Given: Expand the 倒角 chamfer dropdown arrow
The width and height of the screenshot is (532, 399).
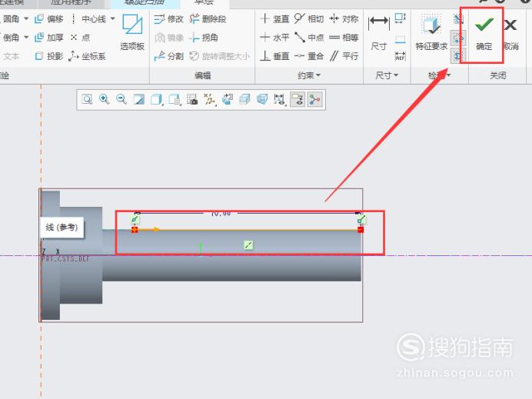Looking at the screenshot, I should coord(26,38).
